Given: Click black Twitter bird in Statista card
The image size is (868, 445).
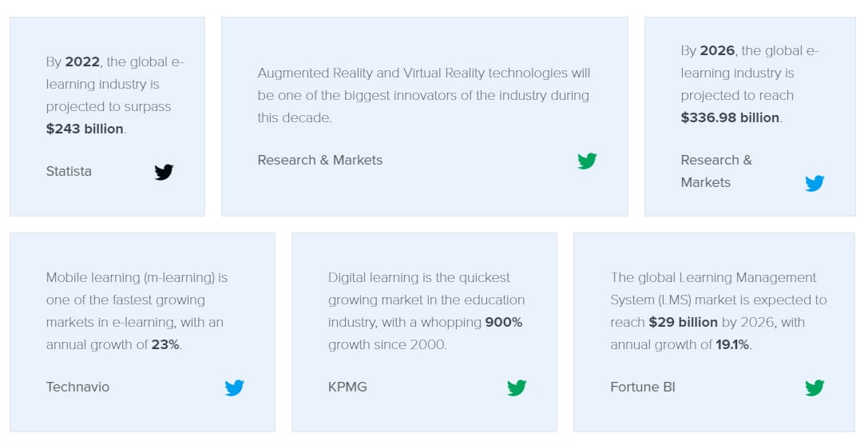Looking at the screenshot, I should click(x=164, y=173).
